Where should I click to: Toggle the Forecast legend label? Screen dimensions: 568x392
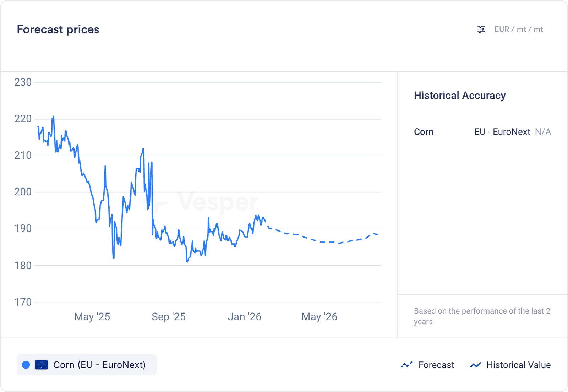pos(436,365)
